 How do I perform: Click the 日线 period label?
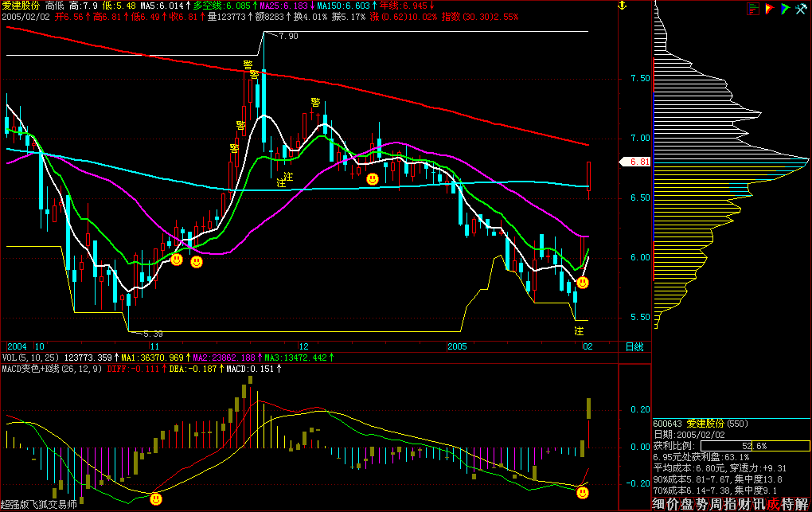tap(634, 347)
